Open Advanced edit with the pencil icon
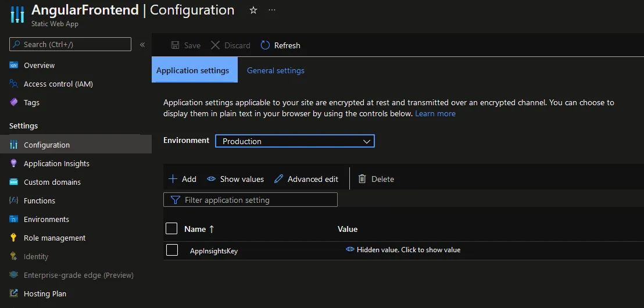 [279, 179]
